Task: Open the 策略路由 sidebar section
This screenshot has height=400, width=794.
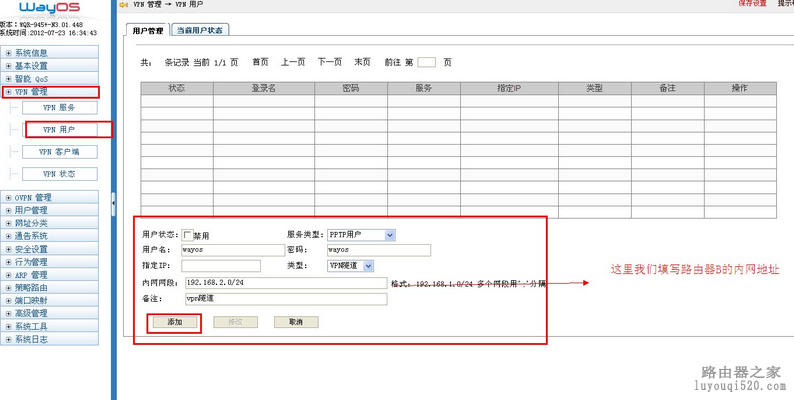Action: coord(50,288)
